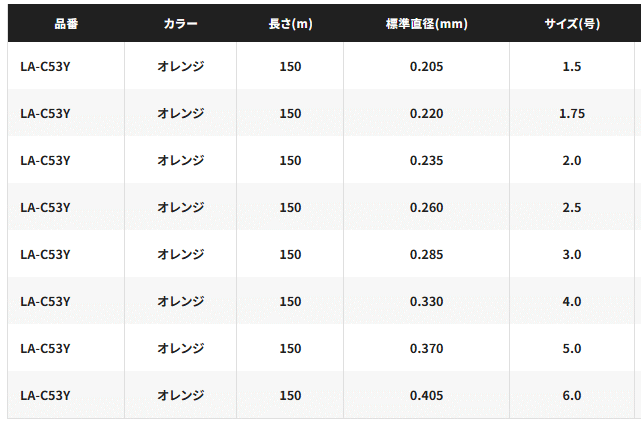Select LA-C53Y in the 6.0 size row

coord(45,396)
